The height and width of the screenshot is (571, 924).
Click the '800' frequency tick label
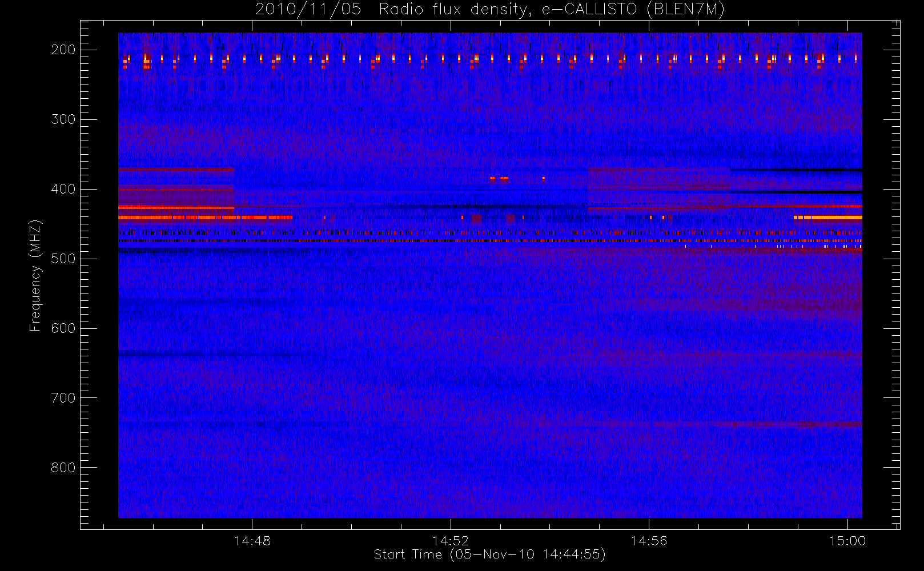(x=63, y=468)
